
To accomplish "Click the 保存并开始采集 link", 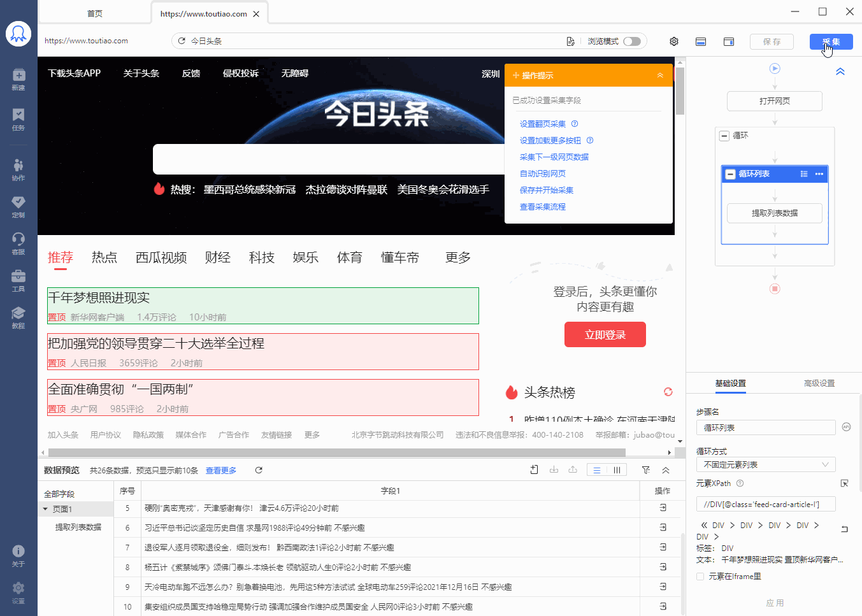I will click(x=547, y=190).
